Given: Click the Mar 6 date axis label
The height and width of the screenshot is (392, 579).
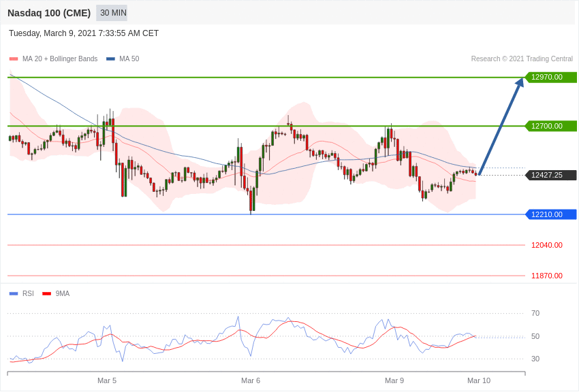Looking at the screenshot, I should click(x=251, y=380).
